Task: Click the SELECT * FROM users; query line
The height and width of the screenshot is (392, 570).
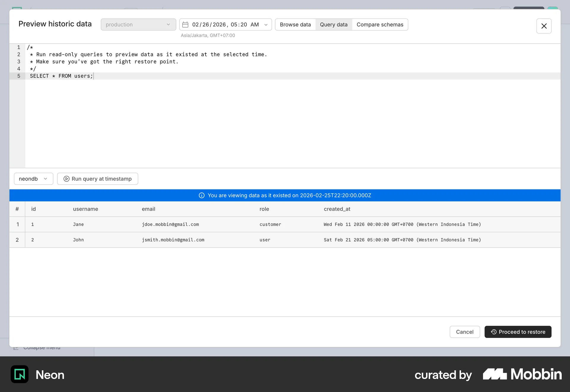Action: click(x=61, y=76)
